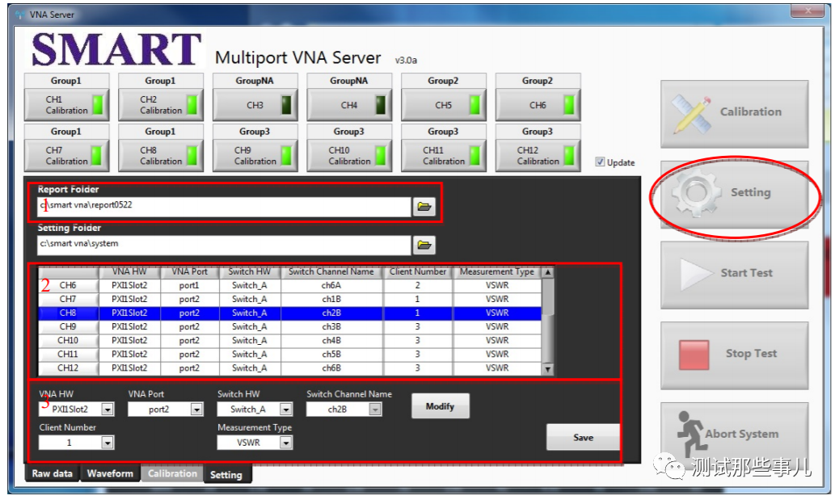Click the green indicator on CH10 Calibration
Screen dimensions: 839x504
(381, 156)
